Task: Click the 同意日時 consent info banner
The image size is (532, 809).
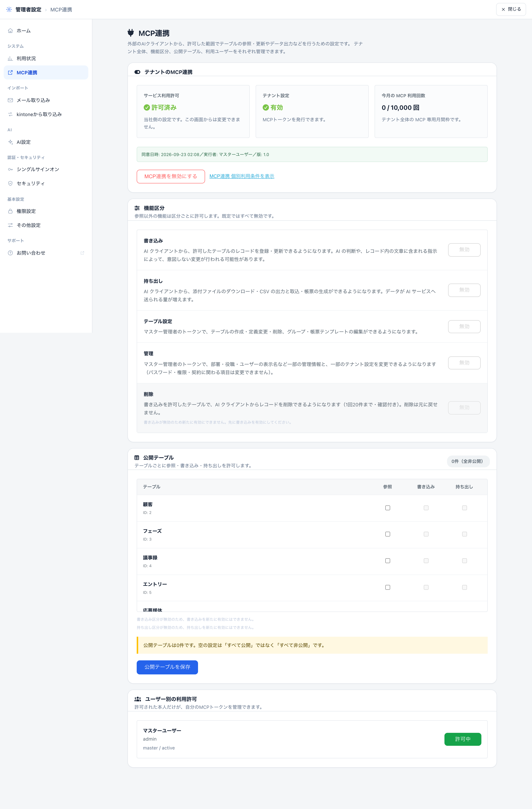Action: [x=312, y=154]
